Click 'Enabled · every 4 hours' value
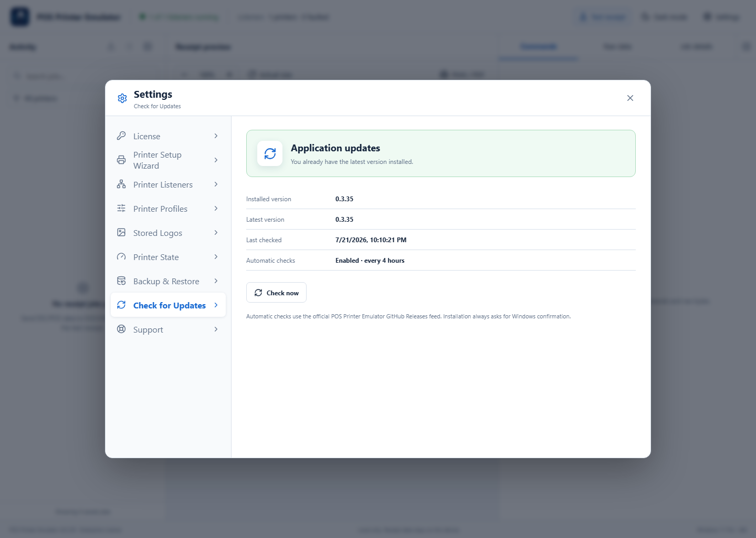 click(370, 261)
